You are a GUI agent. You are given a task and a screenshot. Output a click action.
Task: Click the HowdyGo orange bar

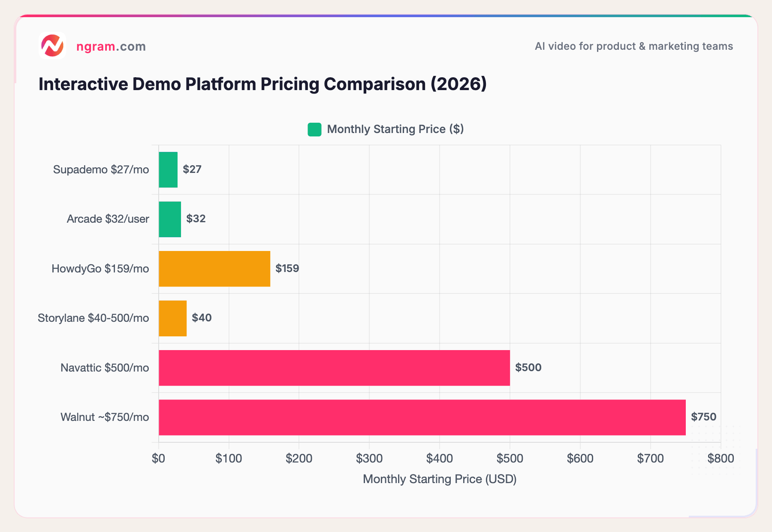214,268
